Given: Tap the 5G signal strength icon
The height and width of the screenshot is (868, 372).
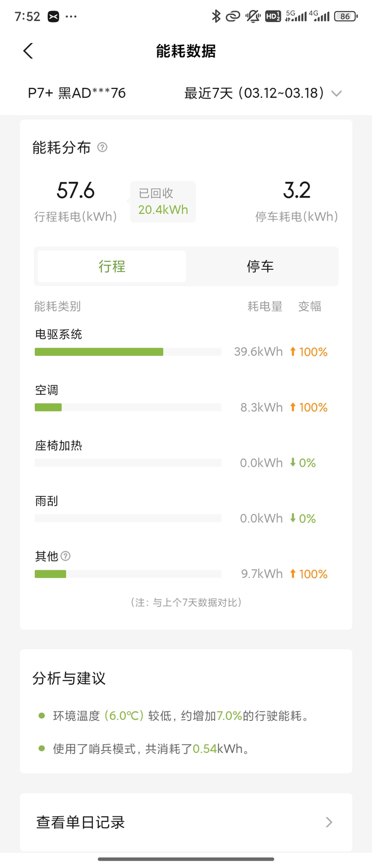Looking at the screenshot, I should click(x=296, y=16).
